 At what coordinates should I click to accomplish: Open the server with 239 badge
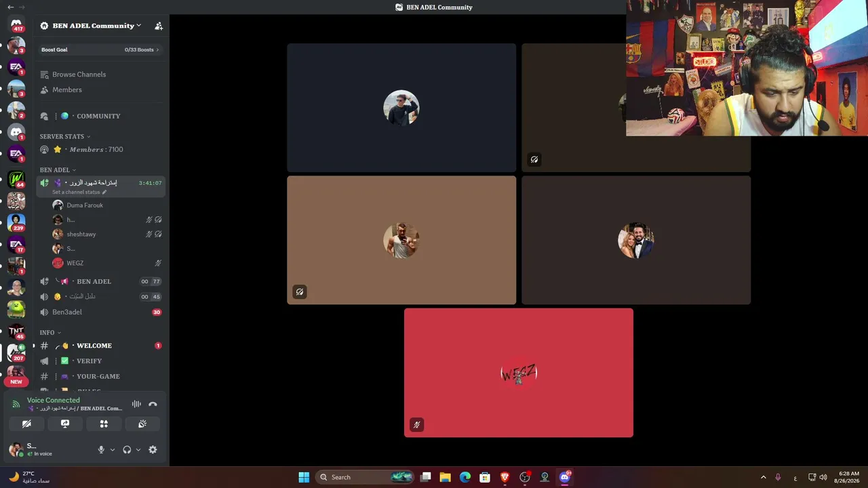(16, 222)
